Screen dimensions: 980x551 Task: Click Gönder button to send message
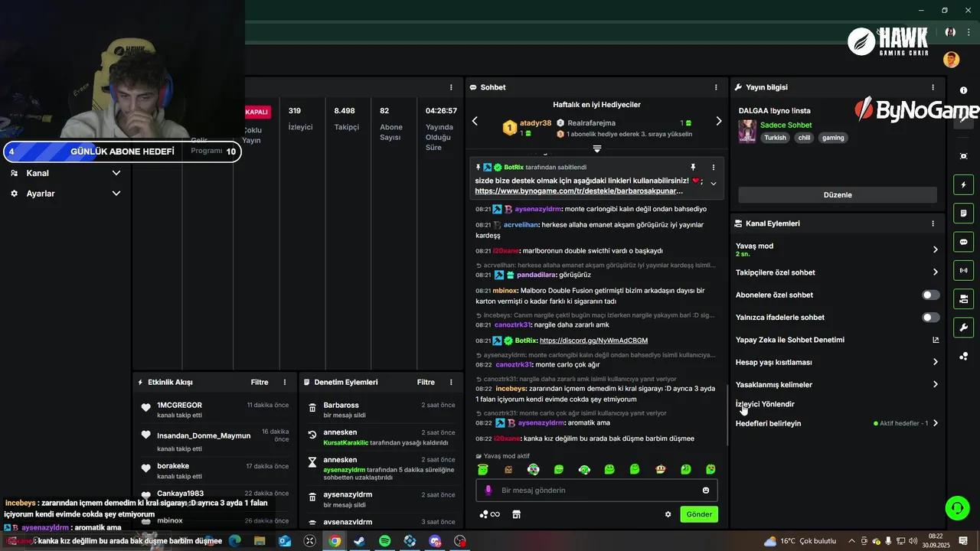point(699,514)
